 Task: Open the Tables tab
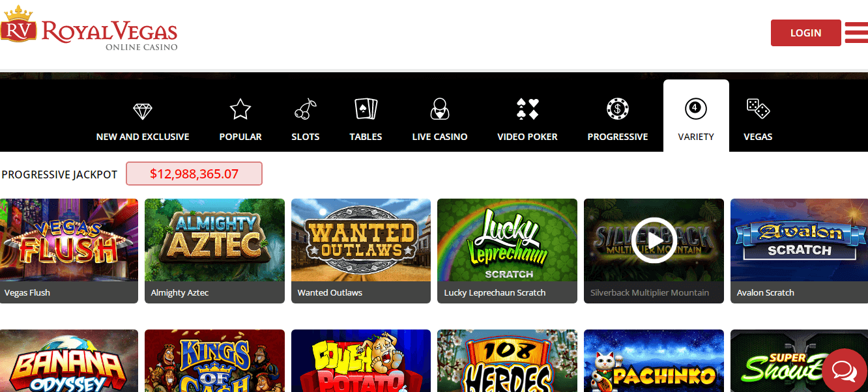click(x=366, y=137)
